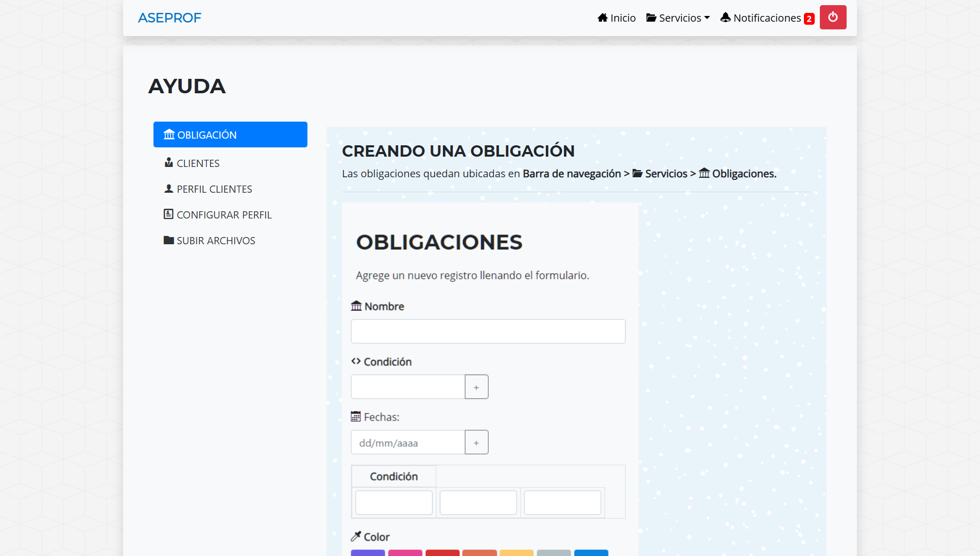Screen dimensions: 980x556
Task: Expand the Servicios dropdown menu
Action: (x=678, y=18)
